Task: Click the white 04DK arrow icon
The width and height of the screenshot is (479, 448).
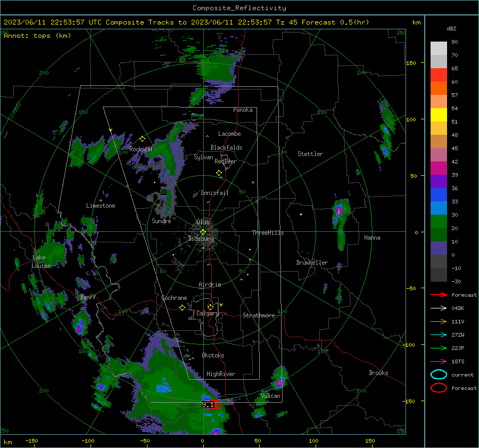Action: coord(439,308)
